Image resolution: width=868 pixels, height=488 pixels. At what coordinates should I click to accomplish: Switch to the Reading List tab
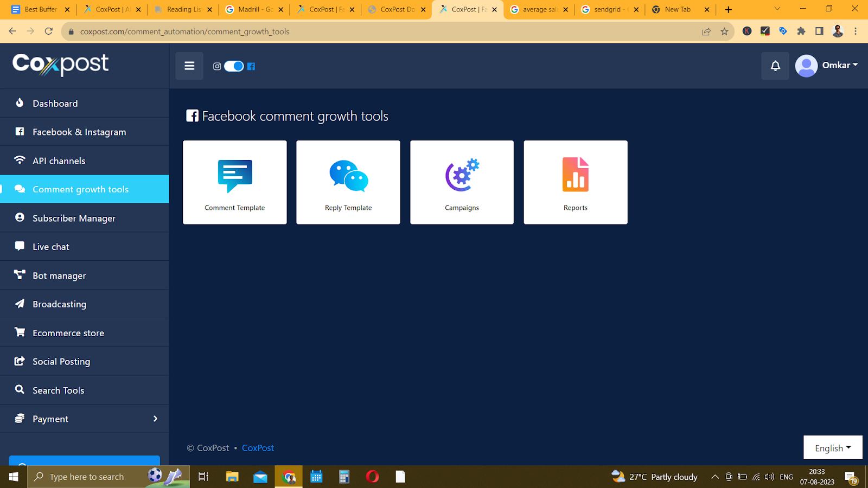point(183,9)
